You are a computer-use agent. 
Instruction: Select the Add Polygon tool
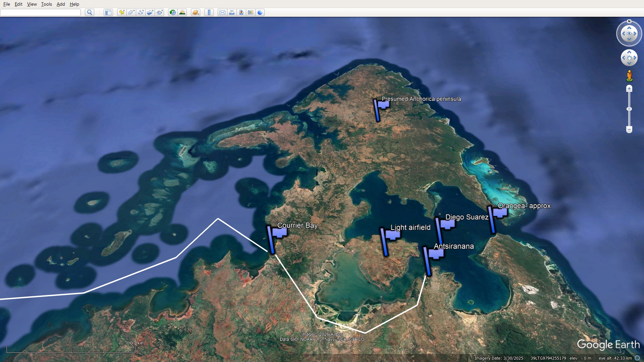click(131, 12)
